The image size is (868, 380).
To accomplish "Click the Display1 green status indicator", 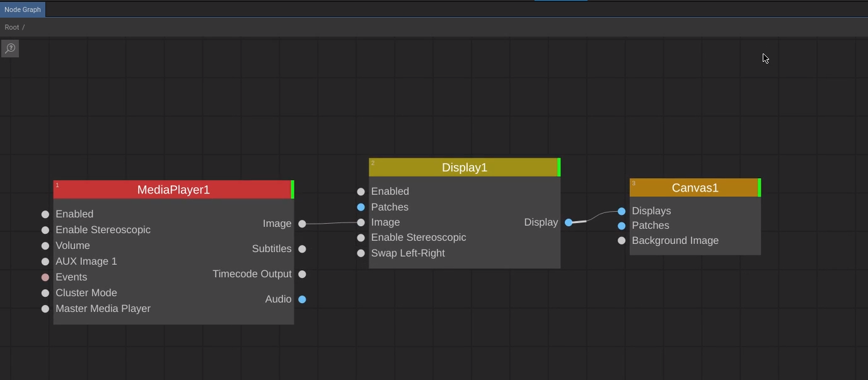I will pos(559,168).
